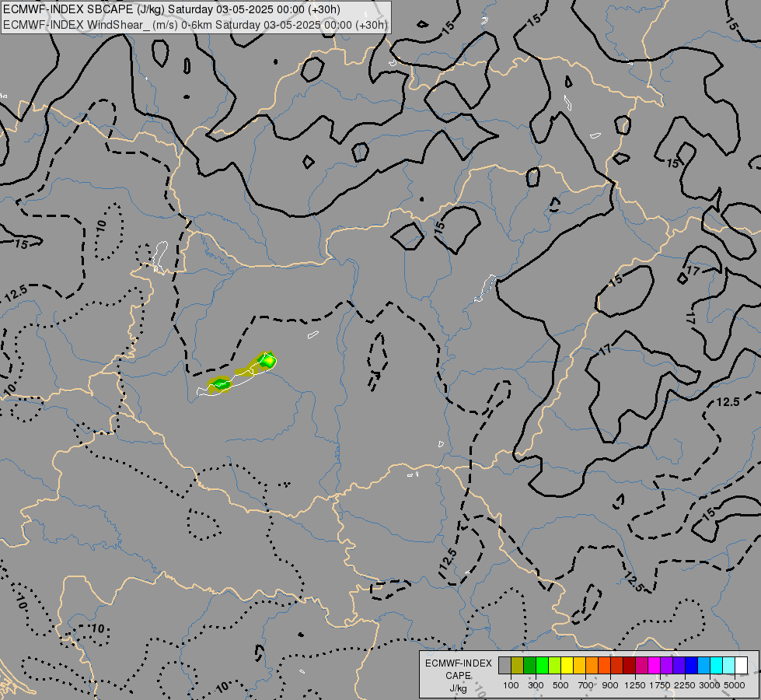This screenshot has height=700, width=761.
Task: Select the orange-red swatch left of 900
Action: 604,665
